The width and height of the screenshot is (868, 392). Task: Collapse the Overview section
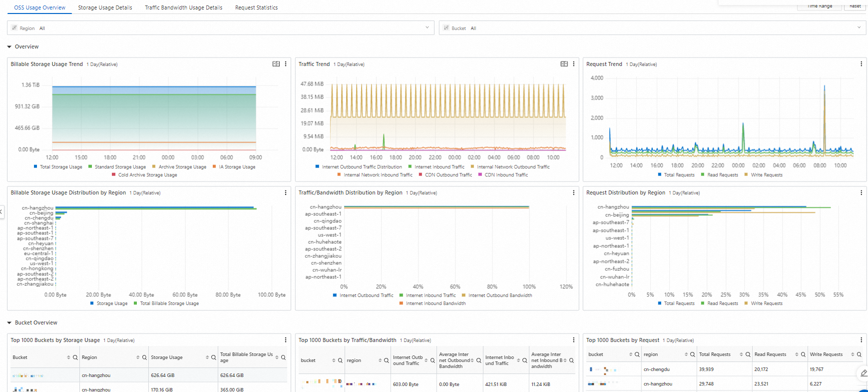[9, 46]
